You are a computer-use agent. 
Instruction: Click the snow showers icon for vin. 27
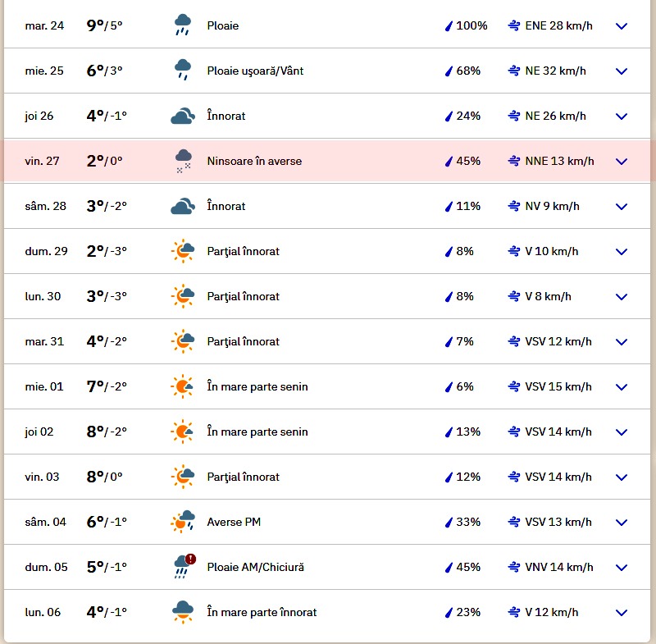(183, 161)
